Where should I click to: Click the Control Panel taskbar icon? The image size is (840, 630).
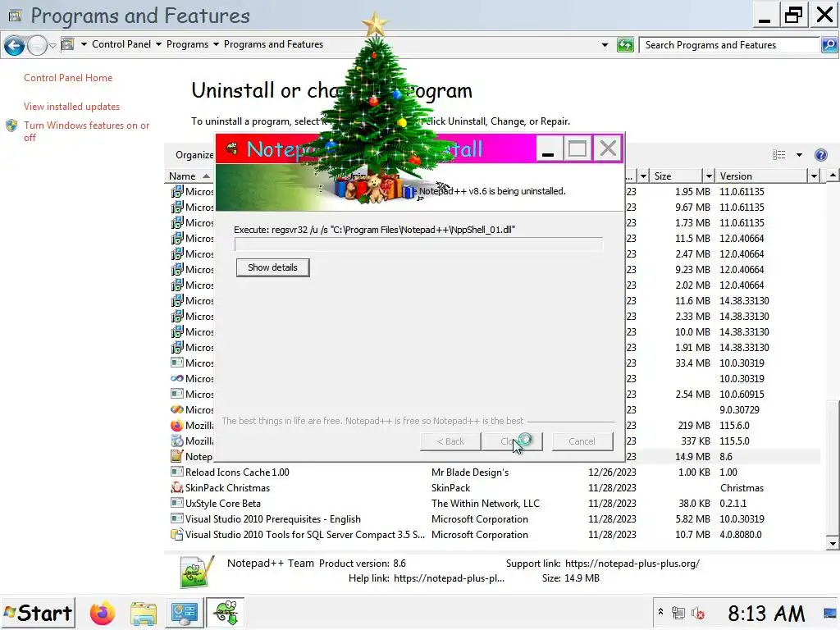[185, 613]
